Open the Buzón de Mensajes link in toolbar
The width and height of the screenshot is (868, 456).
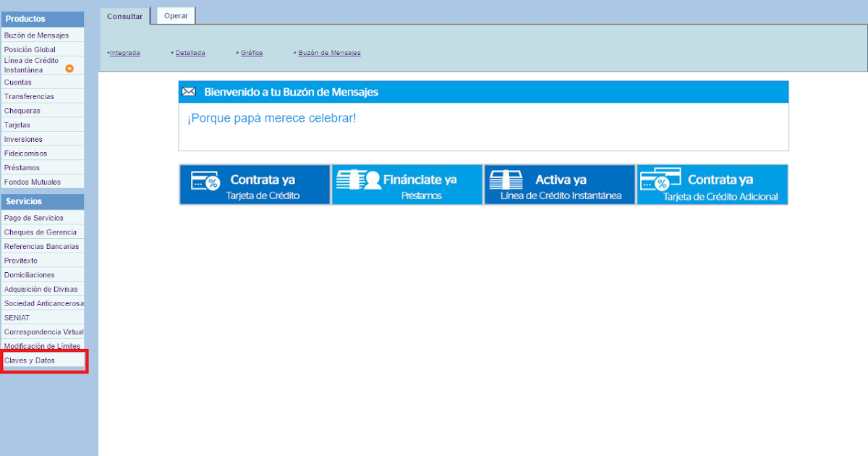pos(328,52)
